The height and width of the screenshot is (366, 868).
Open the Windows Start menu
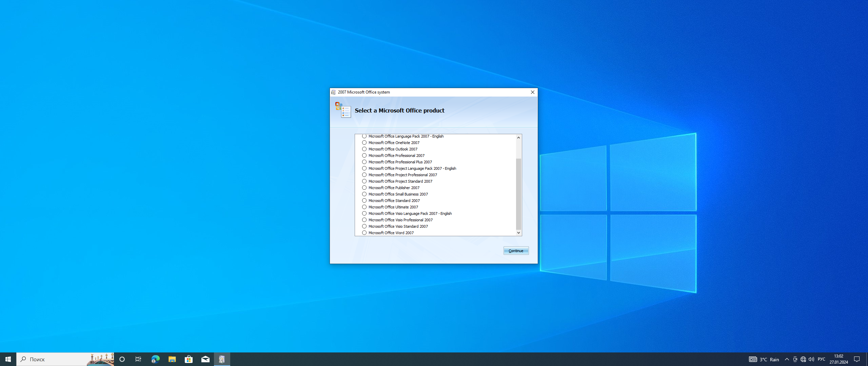click(8, 359)
